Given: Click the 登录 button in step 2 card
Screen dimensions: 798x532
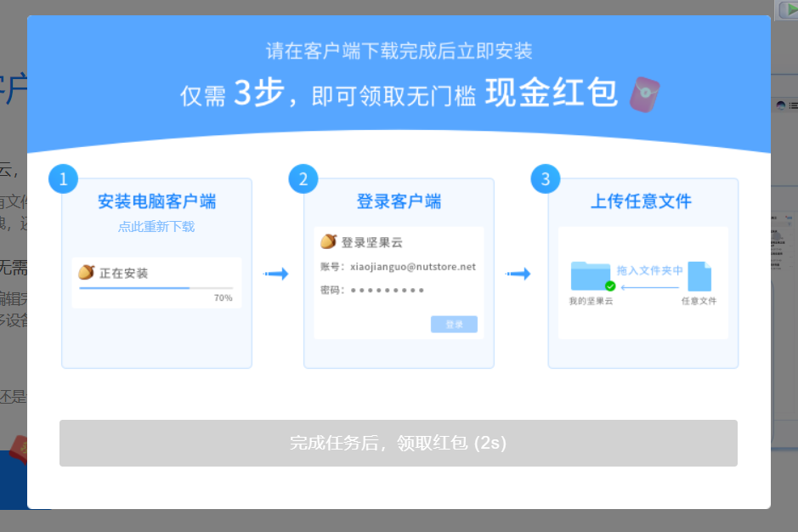Looking at the screenshot, I should 454,325.
